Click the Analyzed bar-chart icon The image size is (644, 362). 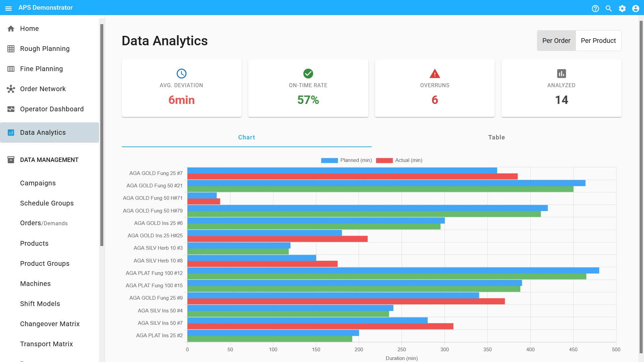pos(561,73)
